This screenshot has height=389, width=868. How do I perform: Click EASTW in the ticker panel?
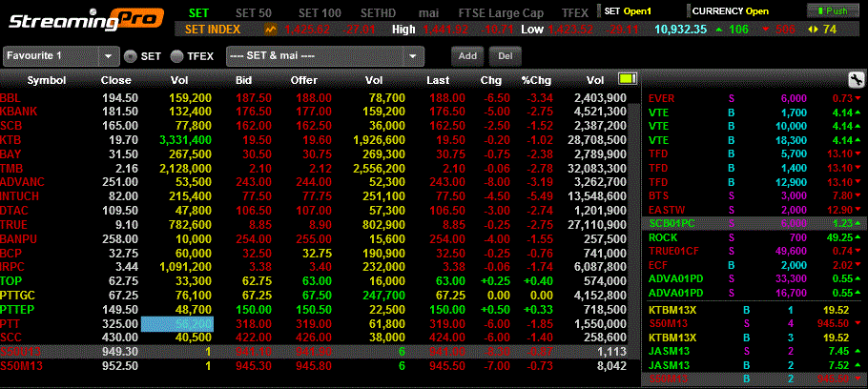(666, 210)
